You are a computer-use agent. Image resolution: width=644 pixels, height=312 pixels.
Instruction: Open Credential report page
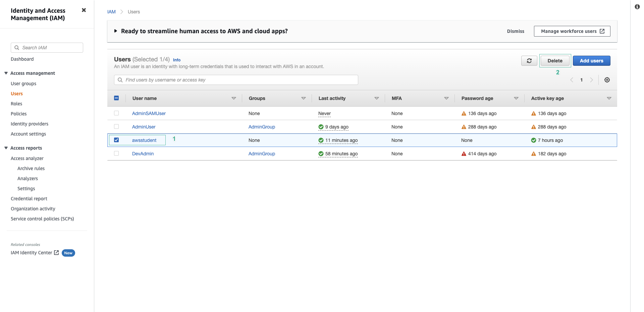coord(29,199)
